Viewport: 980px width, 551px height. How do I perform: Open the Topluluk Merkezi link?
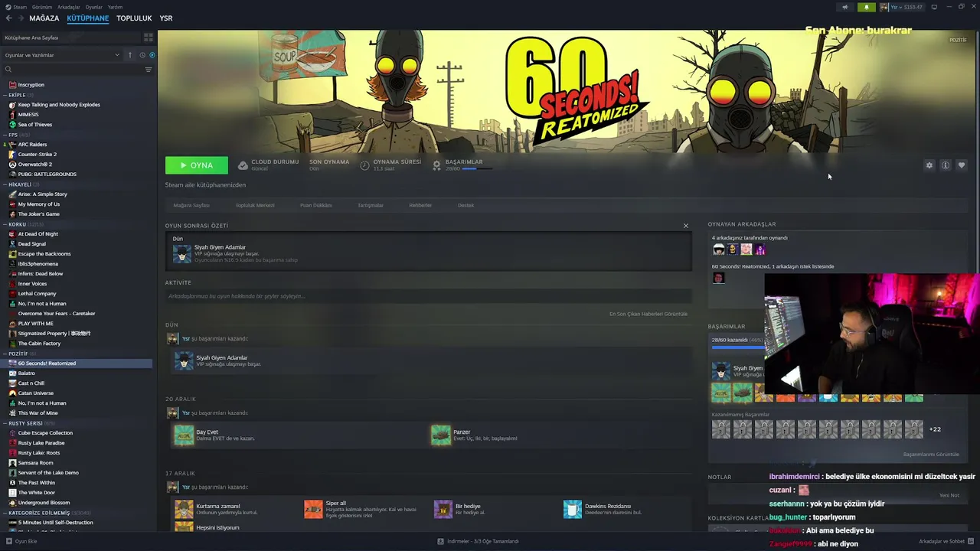tap(255, 205)
